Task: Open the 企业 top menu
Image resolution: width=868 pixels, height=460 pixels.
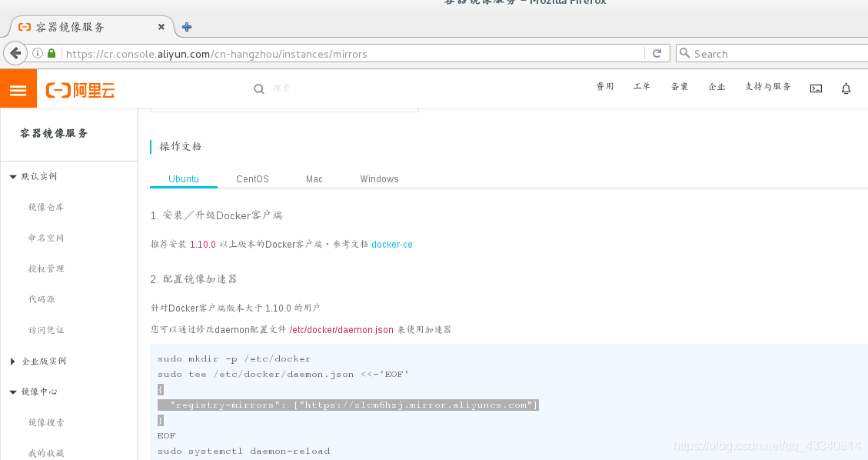Action: point(717,86)
